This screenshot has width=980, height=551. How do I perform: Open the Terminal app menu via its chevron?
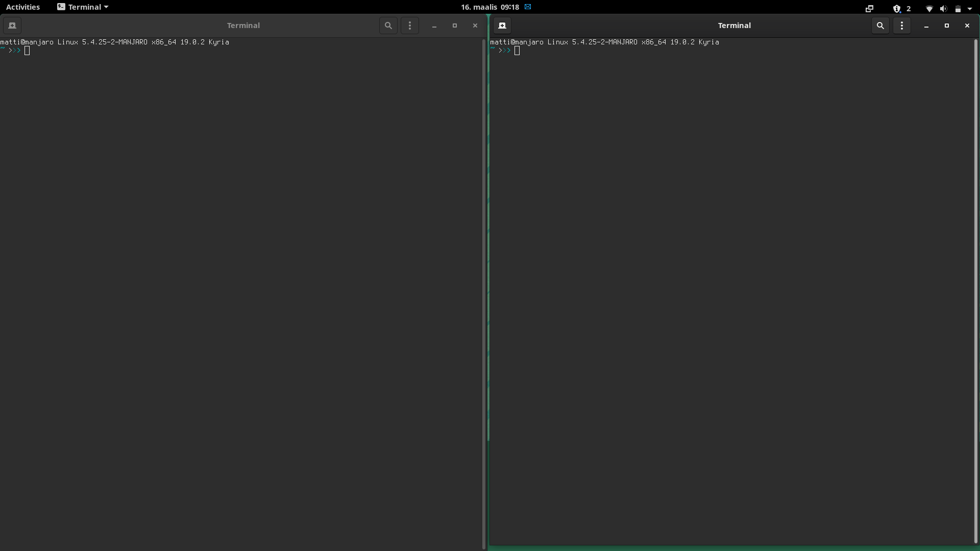point(106,7)
